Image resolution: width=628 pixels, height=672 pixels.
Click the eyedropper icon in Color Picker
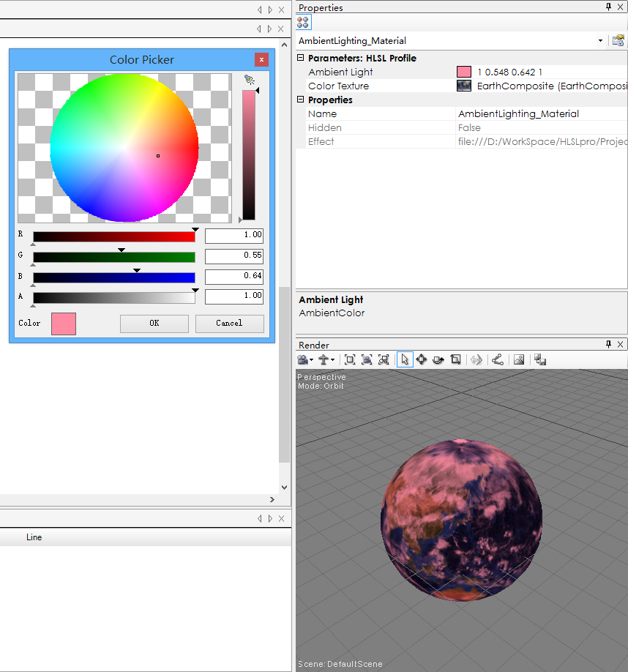250,80
